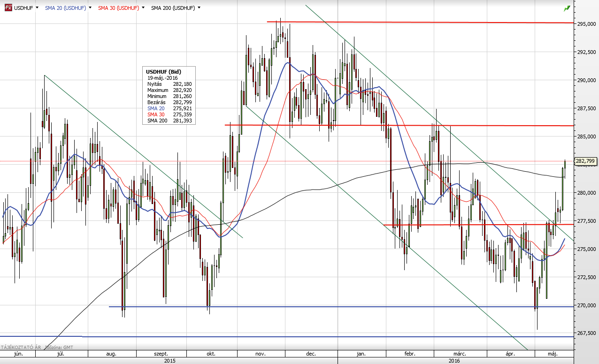Click the red Fx logo icon
This screenshot has height=364, width=599.
click(x=8, y=8)
